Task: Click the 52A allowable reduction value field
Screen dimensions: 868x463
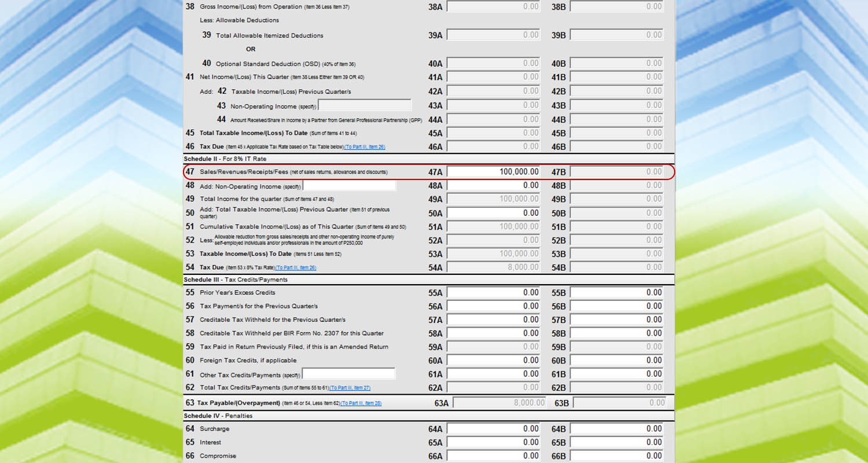Action: point(494,240)
